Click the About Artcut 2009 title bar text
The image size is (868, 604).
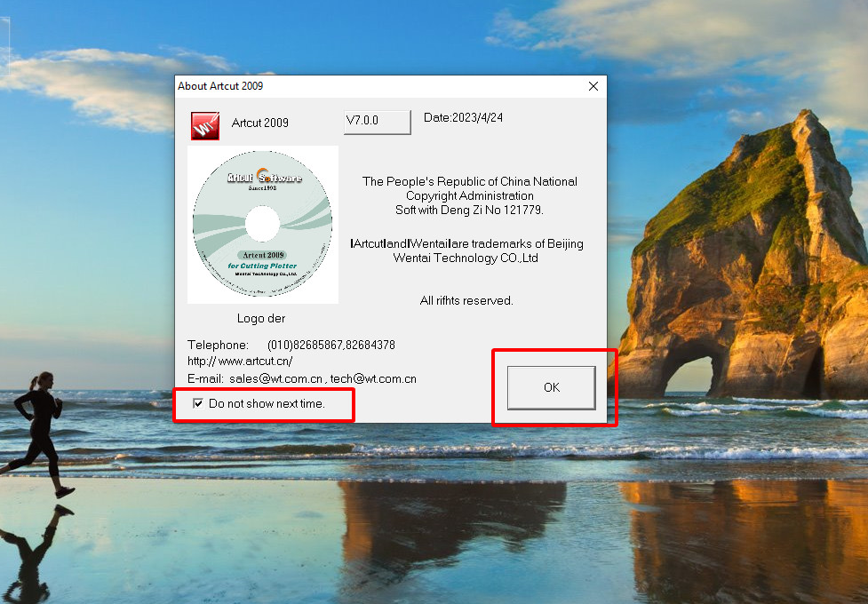[x=220, y=86]
